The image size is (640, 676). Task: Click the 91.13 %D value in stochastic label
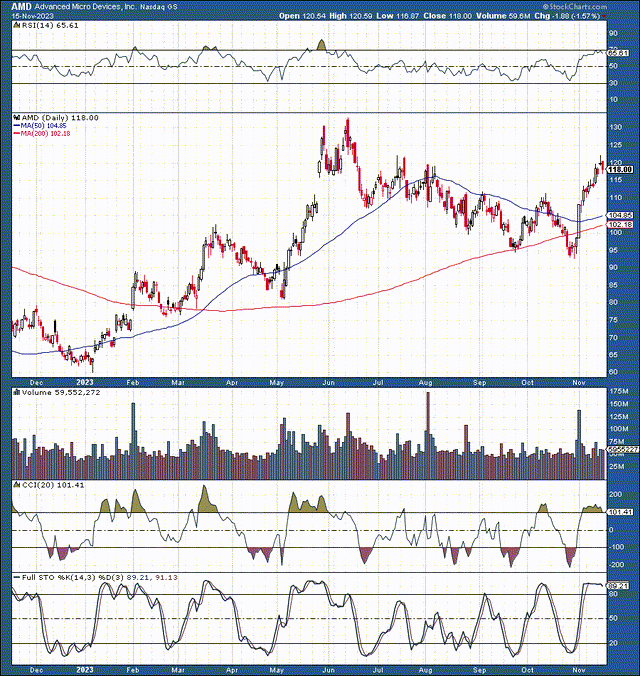(166, 577)
